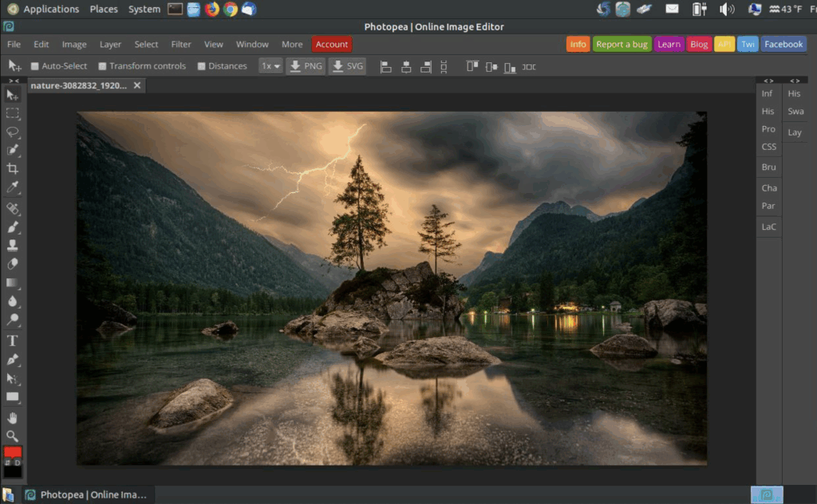Enable the Auto-Select checkbox
The height and width of the screenshot is (504, 817).
coord(35,66)
